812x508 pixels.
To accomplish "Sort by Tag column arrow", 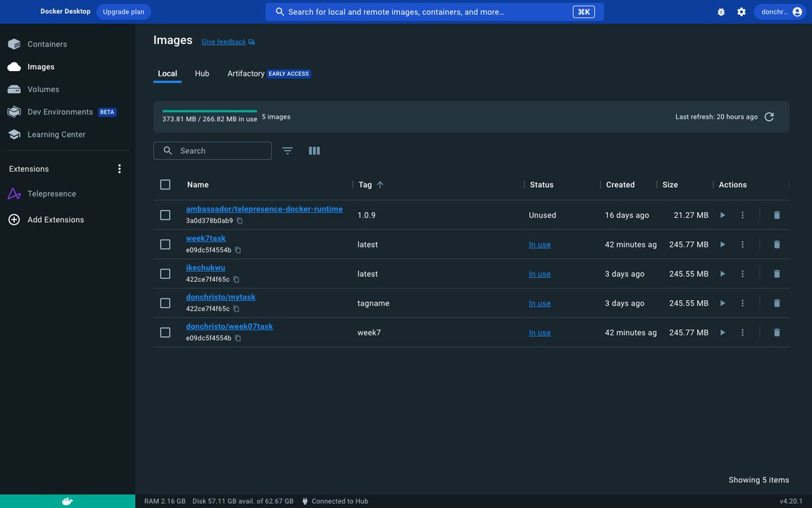I will pos(380,184).
